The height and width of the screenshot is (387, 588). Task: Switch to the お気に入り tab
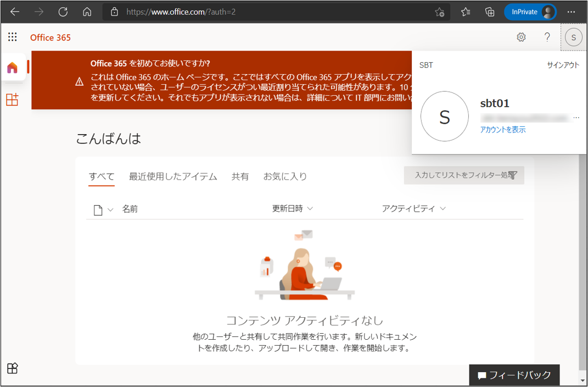[x=285, y=176]
